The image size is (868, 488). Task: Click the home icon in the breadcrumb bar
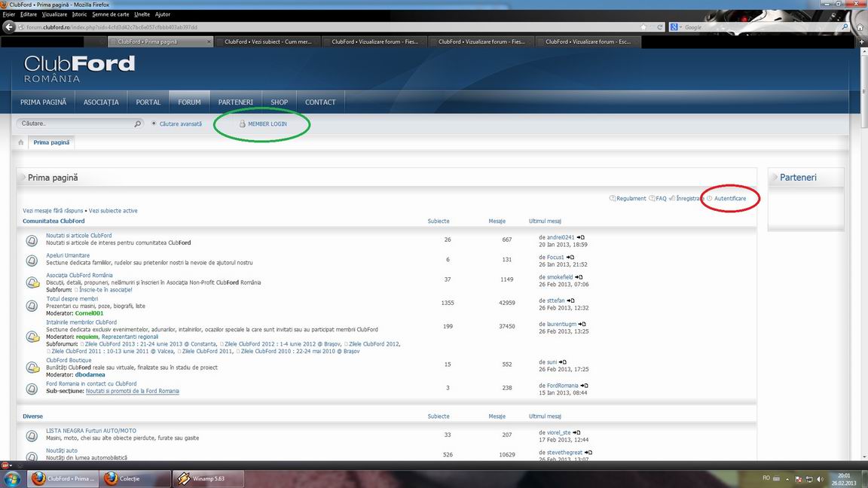pos(21,142)
